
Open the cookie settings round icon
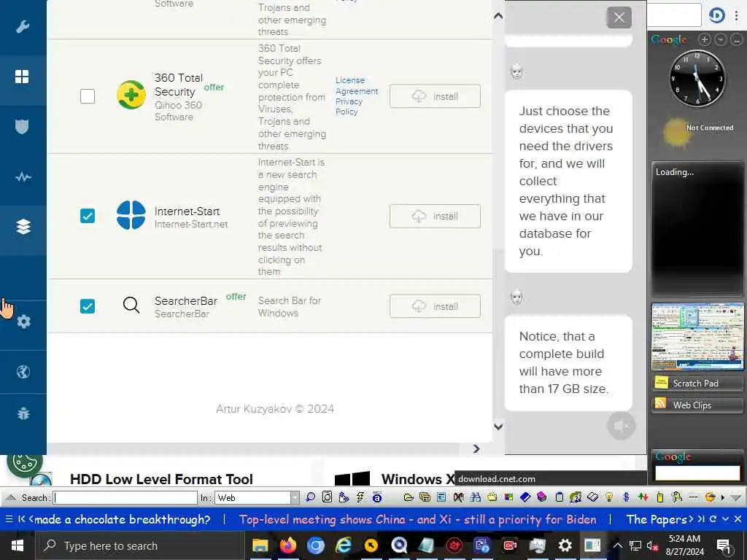tap(24, 462)
